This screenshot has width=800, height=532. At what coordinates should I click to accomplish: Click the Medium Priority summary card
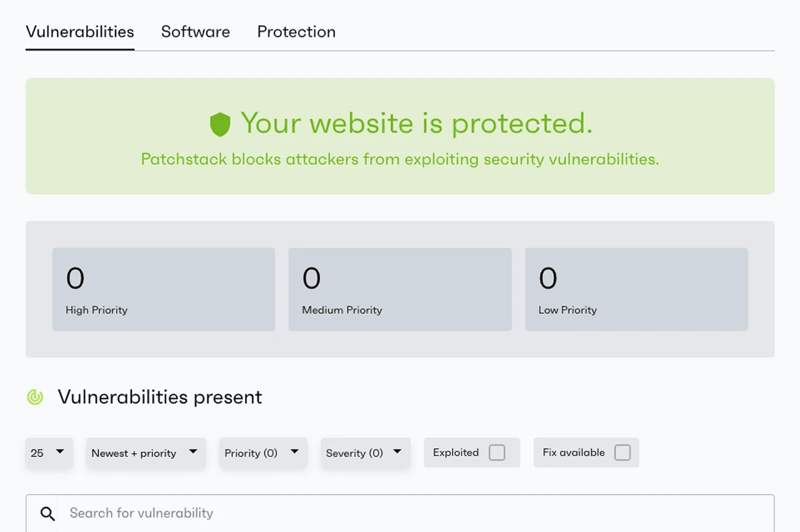coord(399,289)
